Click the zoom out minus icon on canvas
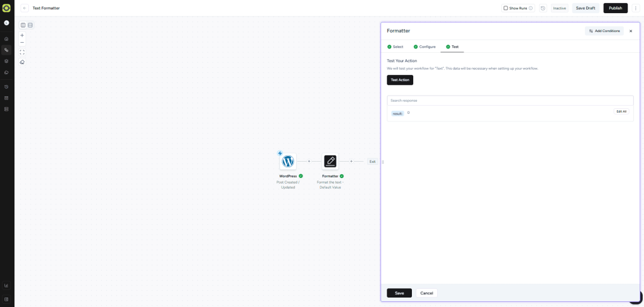The height and width of the screenshot is (307, 644). (22, 43)
